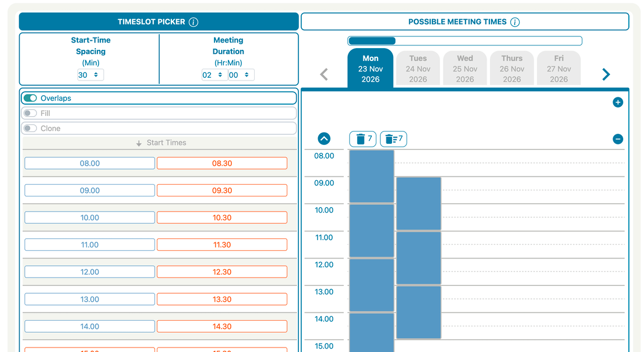644x352 pixels.
Task: Click the minus zoom-out icon
Action: tap(618, 139)
